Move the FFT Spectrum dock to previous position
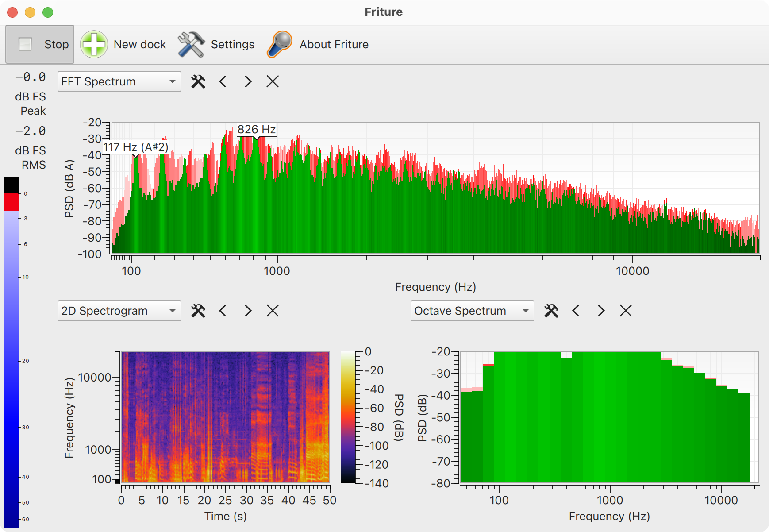The height and width of the screenshot is (532, 769). point(223,81)
